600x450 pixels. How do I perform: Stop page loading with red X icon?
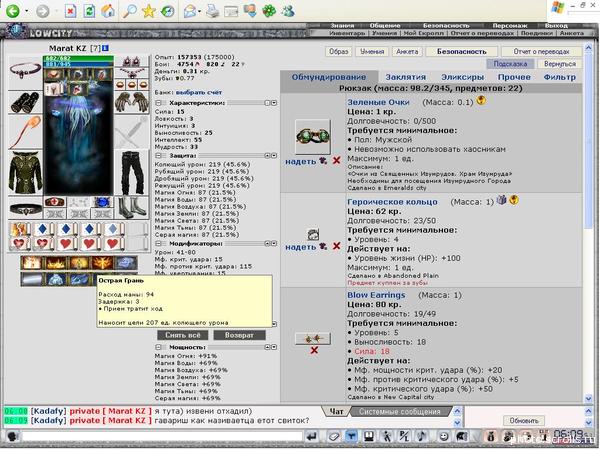pyautogui.click(x=70, y=11)
